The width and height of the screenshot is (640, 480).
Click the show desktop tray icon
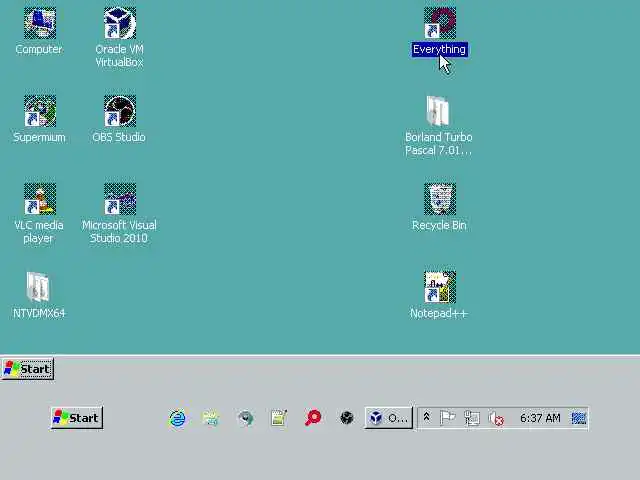pos(578,418)
